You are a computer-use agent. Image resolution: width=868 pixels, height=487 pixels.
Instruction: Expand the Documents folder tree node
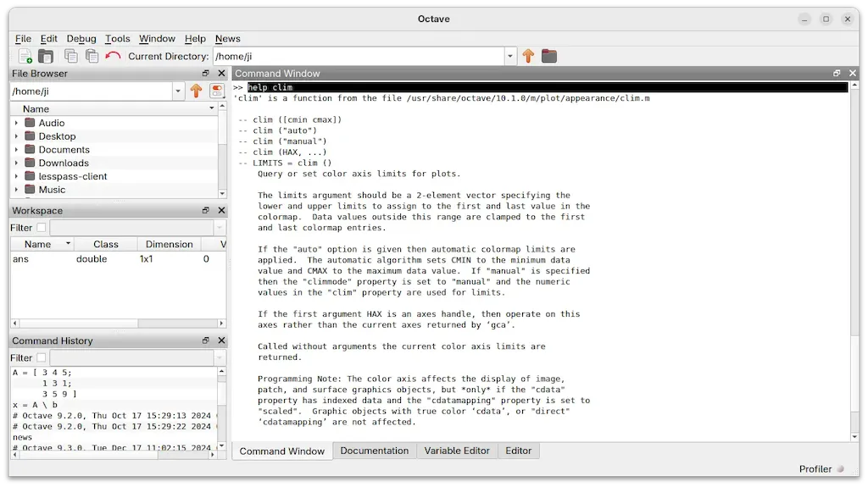[16, 149]
